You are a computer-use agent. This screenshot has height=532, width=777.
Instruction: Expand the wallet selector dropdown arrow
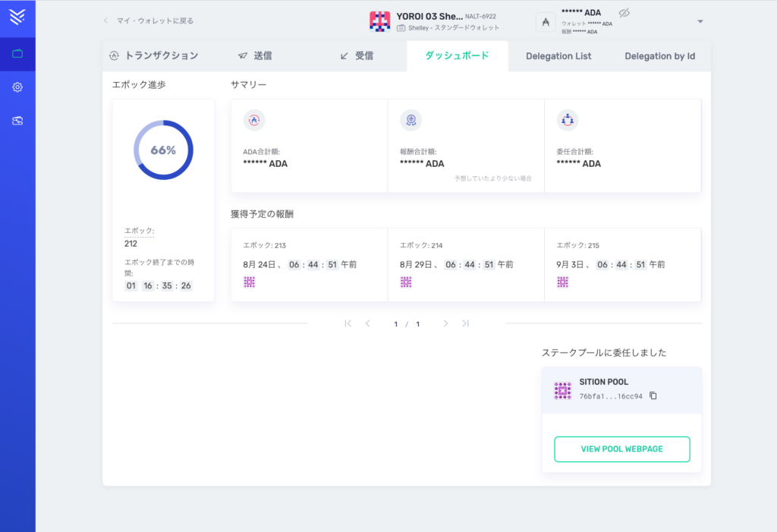tap(700, 21)
